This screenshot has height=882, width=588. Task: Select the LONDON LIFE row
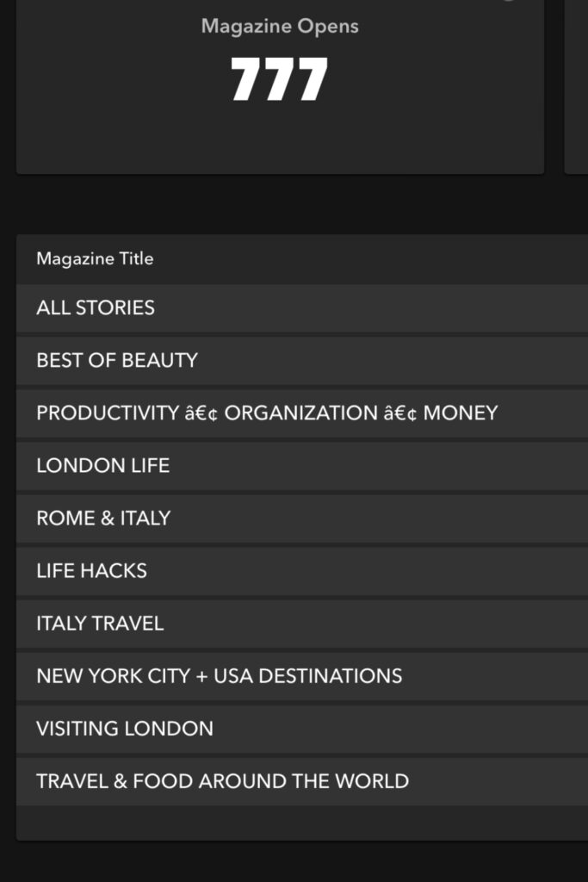click(x=302, y=466)
